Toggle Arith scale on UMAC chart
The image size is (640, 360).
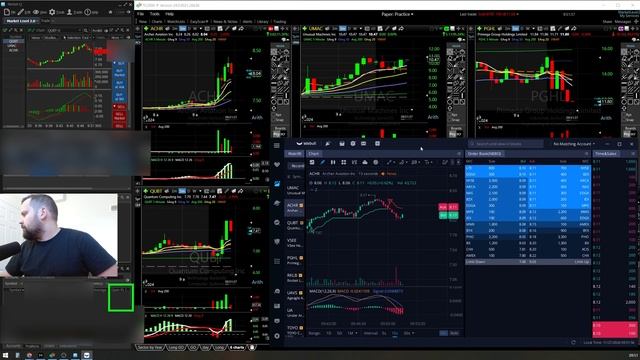coord(433,117)
